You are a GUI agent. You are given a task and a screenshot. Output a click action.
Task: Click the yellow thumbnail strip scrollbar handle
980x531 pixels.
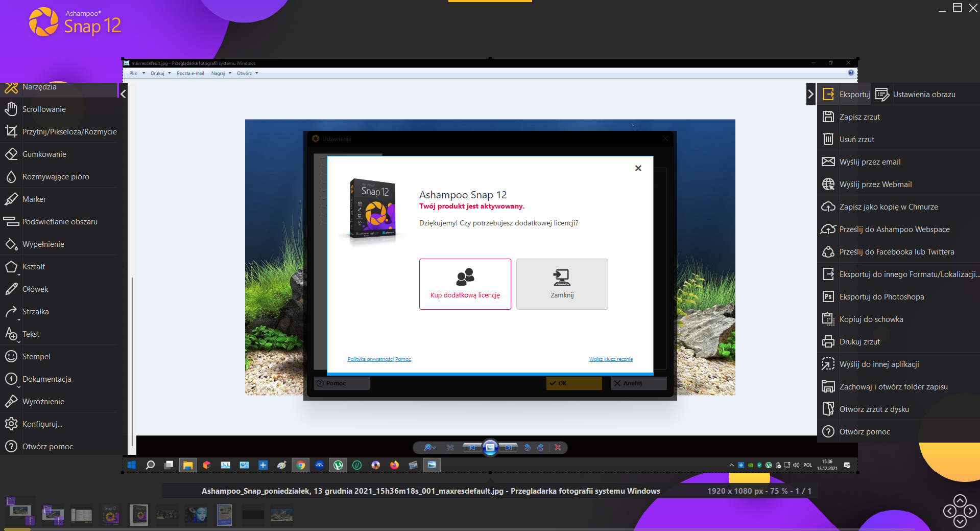coord(17,529)
